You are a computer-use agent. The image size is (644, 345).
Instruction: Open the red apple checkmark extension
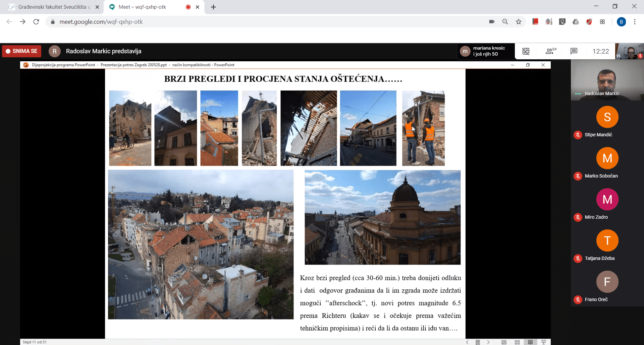[589, 22]
